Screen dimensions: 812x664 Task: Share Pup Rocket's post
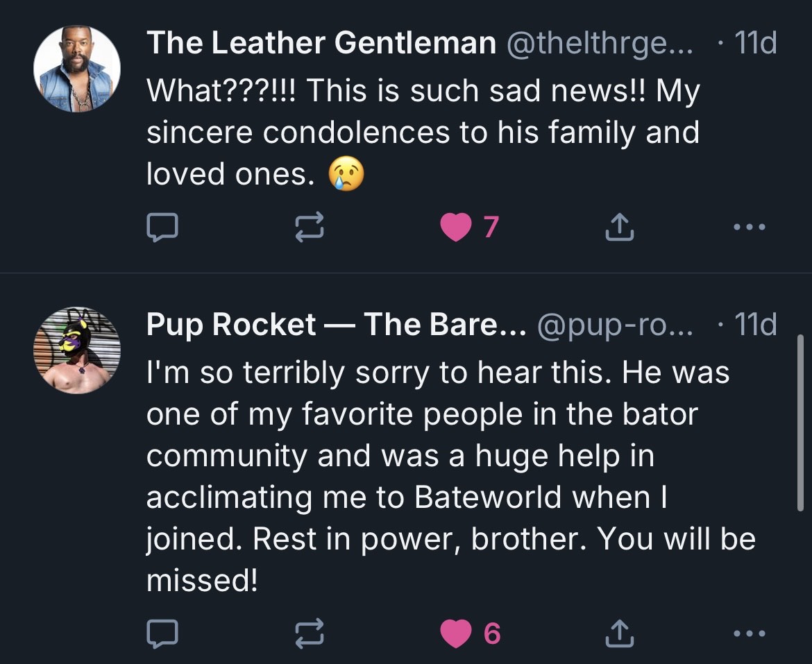[619, 633]
